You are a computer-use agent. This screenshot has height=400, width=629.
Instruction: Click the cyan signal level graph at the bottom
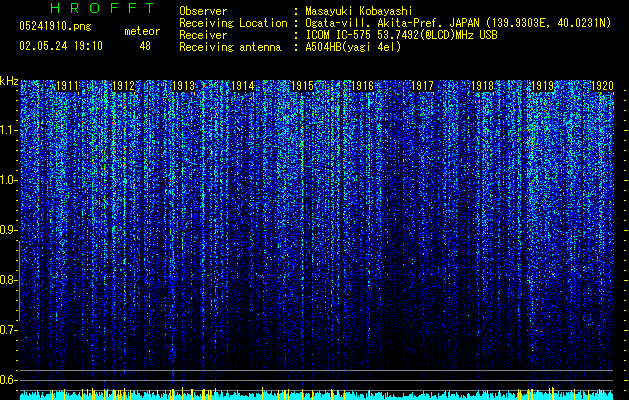(317, 394)
